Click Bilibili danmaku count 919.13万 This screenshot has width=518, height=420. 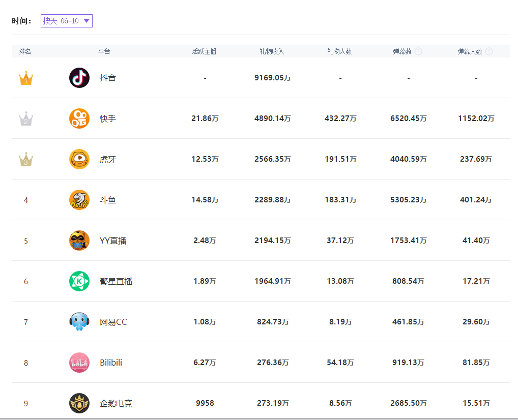pos(408,362)
